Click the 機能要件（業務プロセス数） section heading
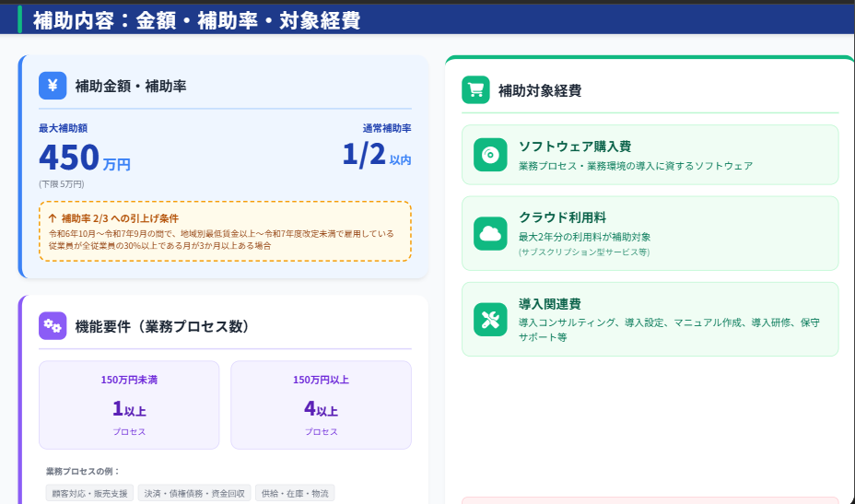Image resolution: width=855 pixels, height=504 pixels. click(x=162, y=326)
